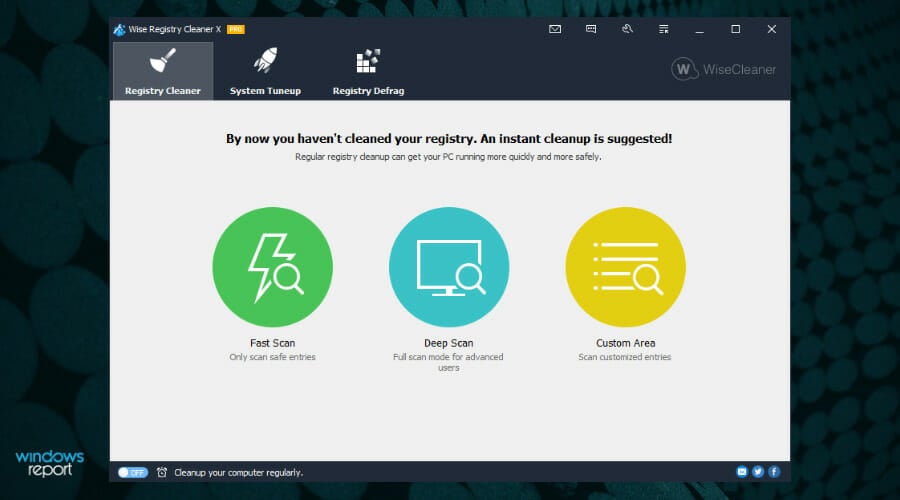The image size is (900, 500).
Task: Toggle the scheduled cleanup OFF switch
Action: pyautogui.click(x=133, y=472)
